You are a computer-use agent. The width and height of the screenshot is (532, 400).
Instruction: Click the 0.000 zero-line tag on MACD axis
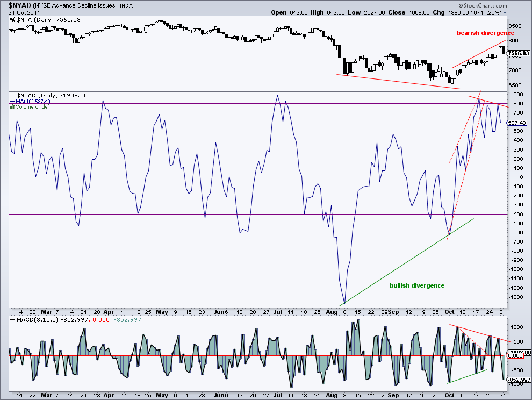point(515,355)
